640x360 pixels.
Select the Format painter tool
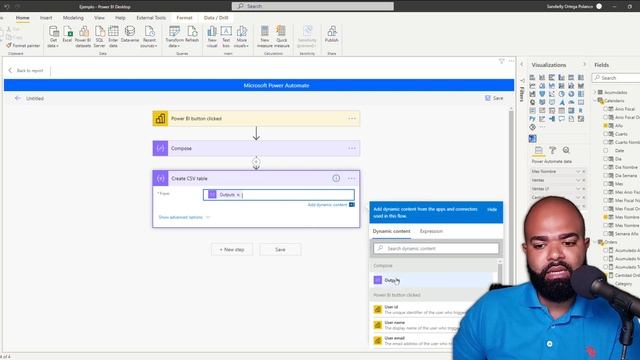pos(23,46)
